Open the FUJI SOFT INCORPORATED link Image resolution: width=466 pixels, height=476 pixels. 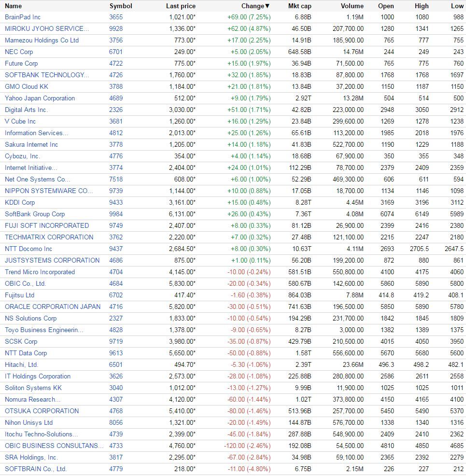47,225
